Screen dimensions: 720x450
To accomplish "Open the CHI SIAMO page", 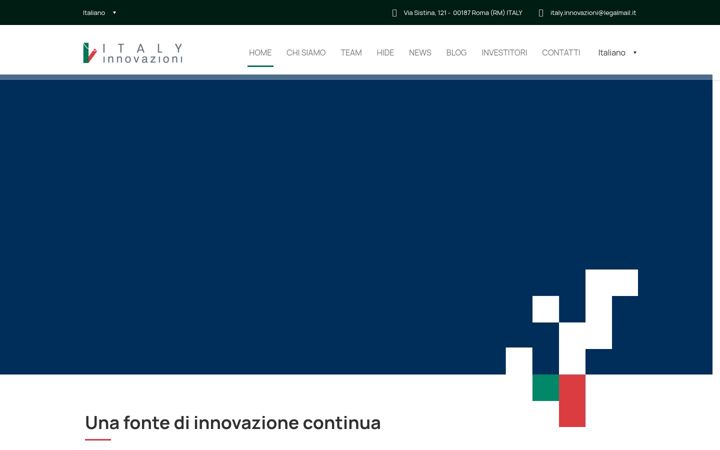I will click(x=306, y=53).
